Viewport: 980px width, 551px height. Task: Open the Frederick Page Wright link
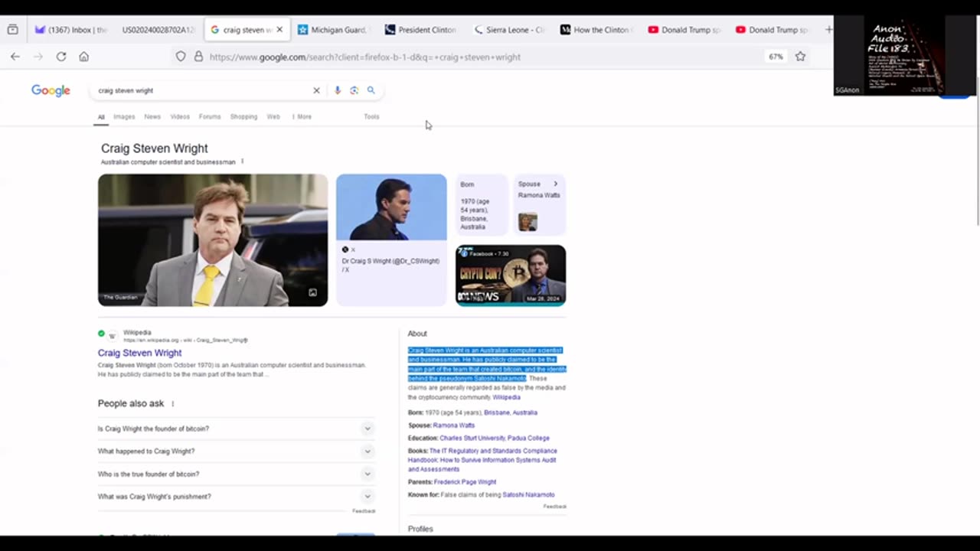coord(465,482)
